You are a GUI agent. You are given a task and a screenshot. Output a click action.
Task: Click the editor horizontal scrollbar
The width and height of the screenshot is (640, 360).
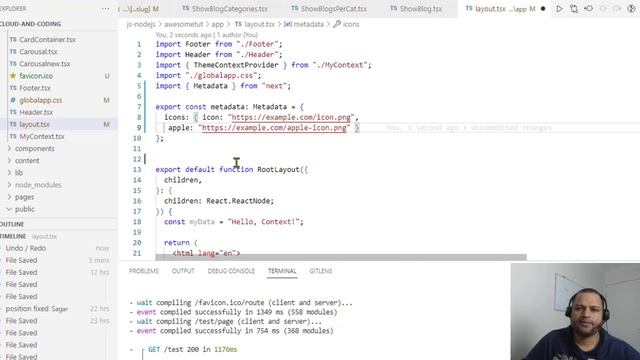pyautogui.click(x=341, y=257)
